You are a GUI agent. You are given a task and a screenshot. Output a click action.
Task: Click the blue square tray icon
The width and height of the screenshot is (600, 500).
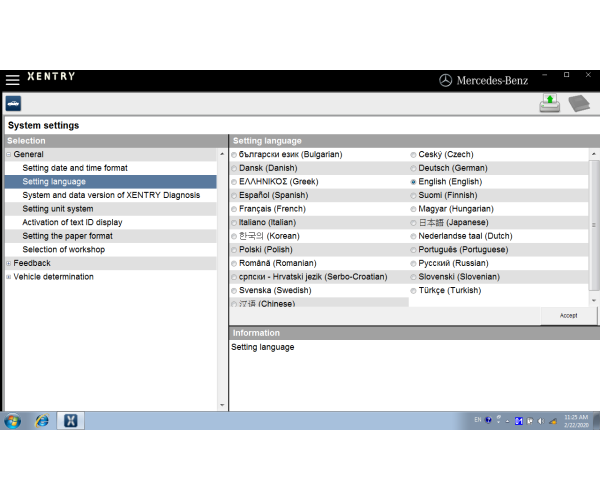[x=519, y=421]
